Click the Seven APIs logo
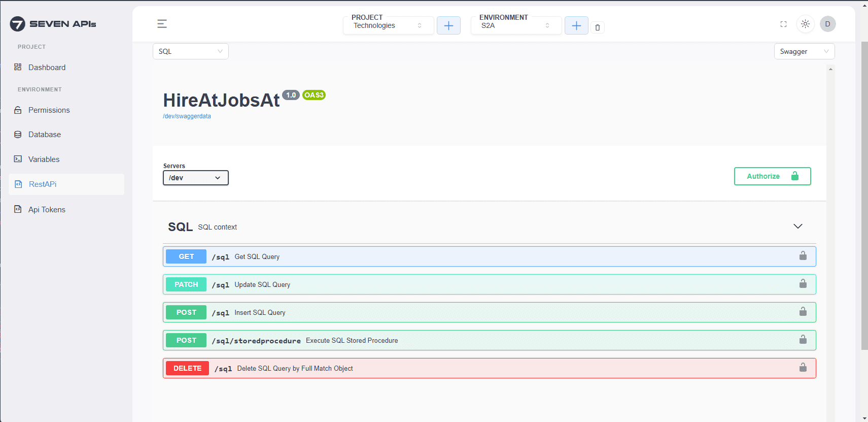This screenshot has width=868, height=422. pos(53,24)
